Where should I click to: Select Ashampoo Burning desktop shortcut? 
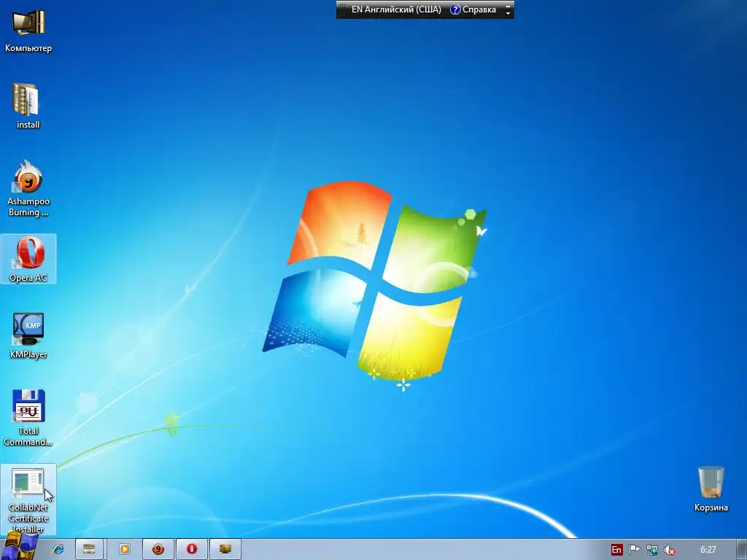[28, 189]
